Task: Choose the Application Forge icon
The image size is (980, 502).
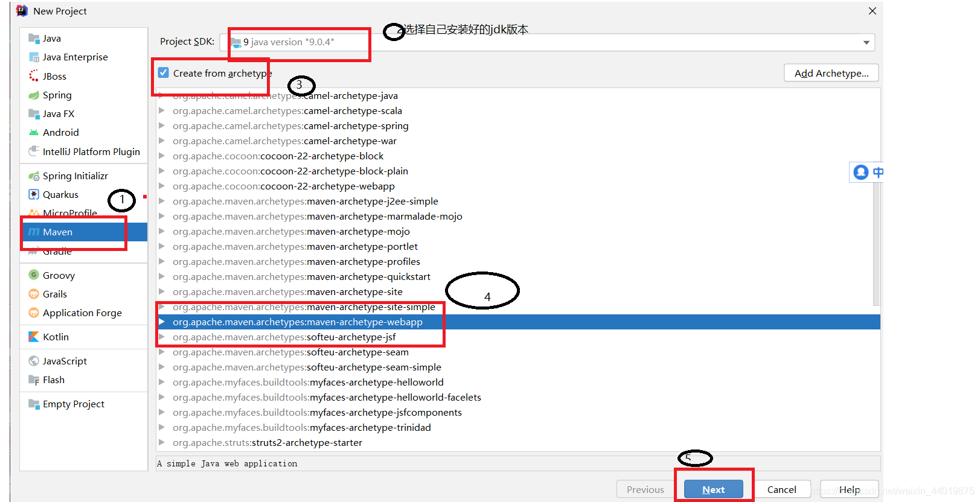Action: pos(34,313)
